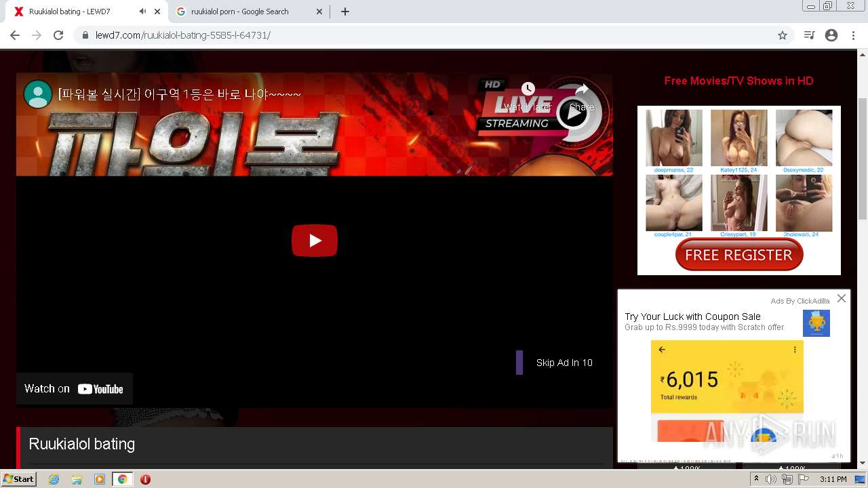Open the YouTube channel avatar
The image size is (868, 488).
point(38,94)
